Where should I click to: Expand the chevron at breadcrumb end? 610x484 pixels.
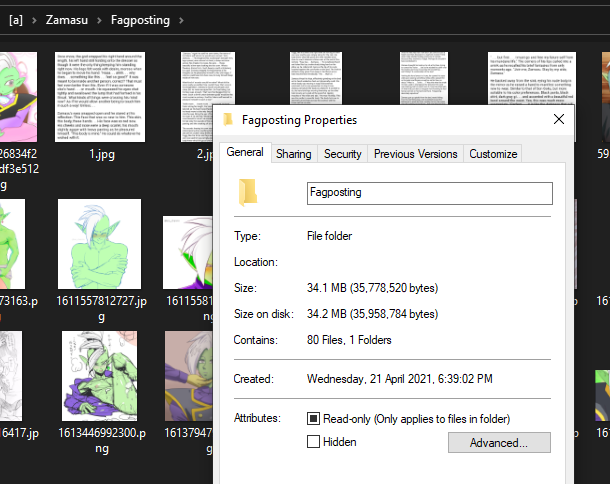tap(181, 20)
